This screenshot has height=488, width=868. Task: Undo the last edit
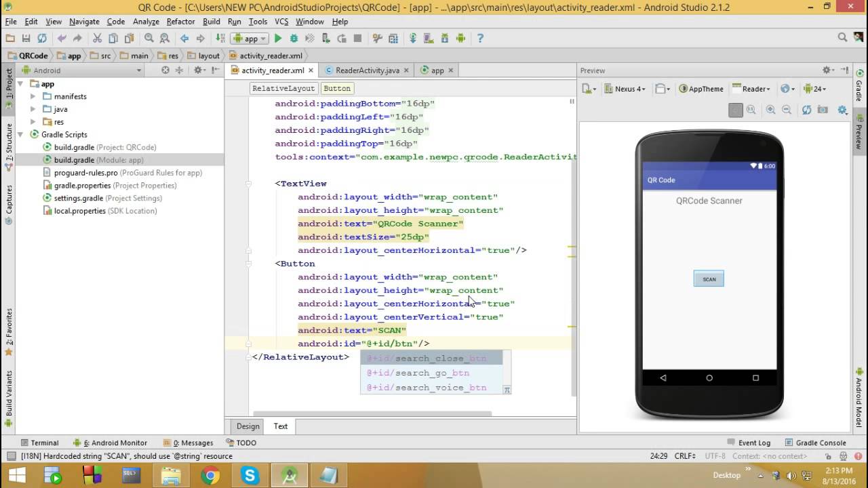click(x=62, y=39)
